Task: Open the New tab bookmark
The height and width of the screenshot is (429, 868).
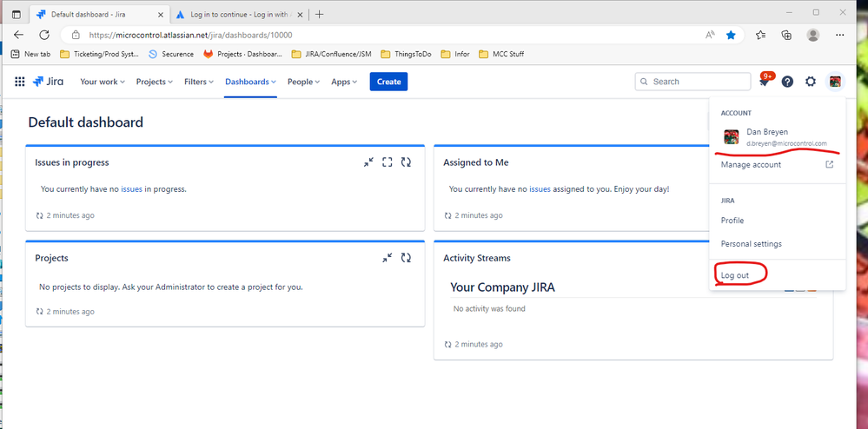Action: (x=31, y=54)
